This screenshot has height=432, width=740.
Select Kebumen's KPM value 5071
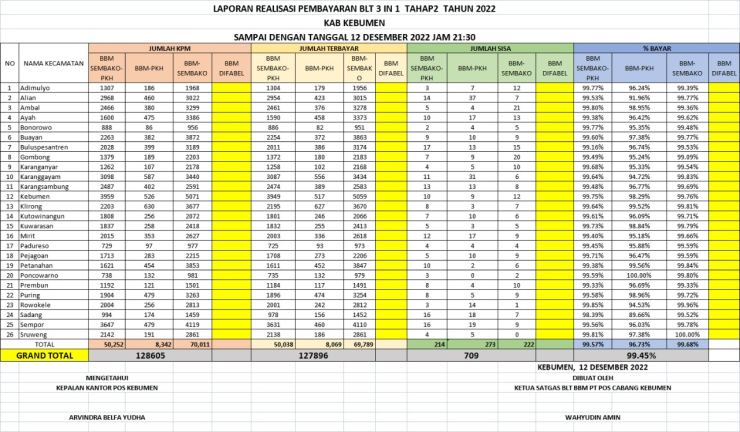[x=192, y=196]
